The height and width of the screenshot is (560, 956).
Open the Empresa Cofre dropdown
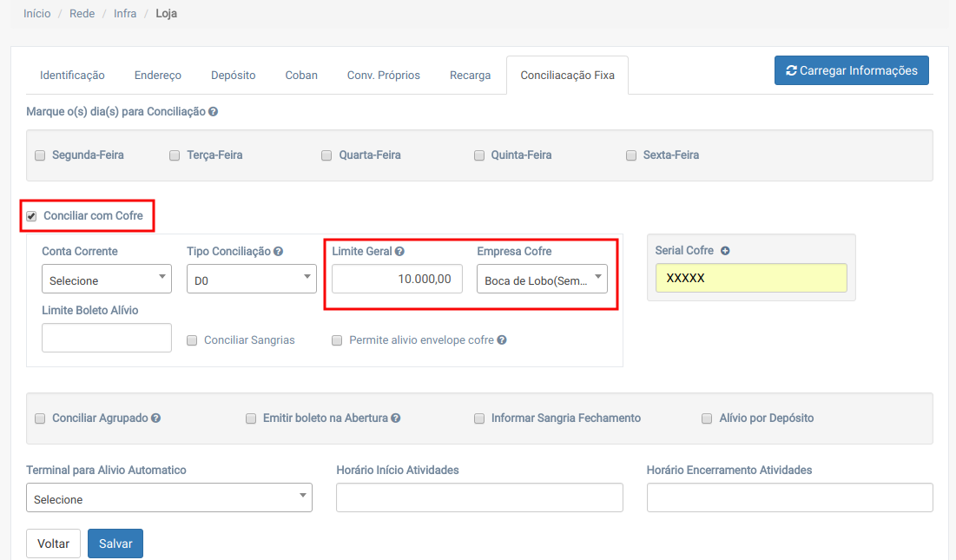[542, 280]
